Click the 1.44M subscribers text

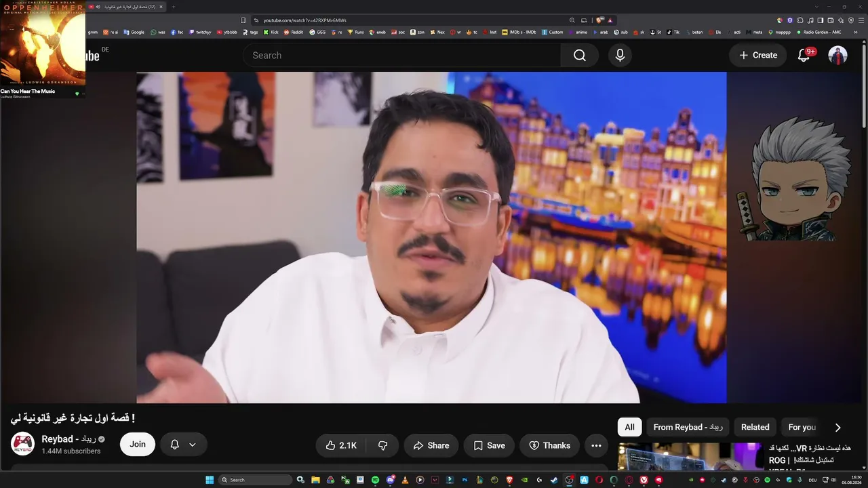coord(71,451)
